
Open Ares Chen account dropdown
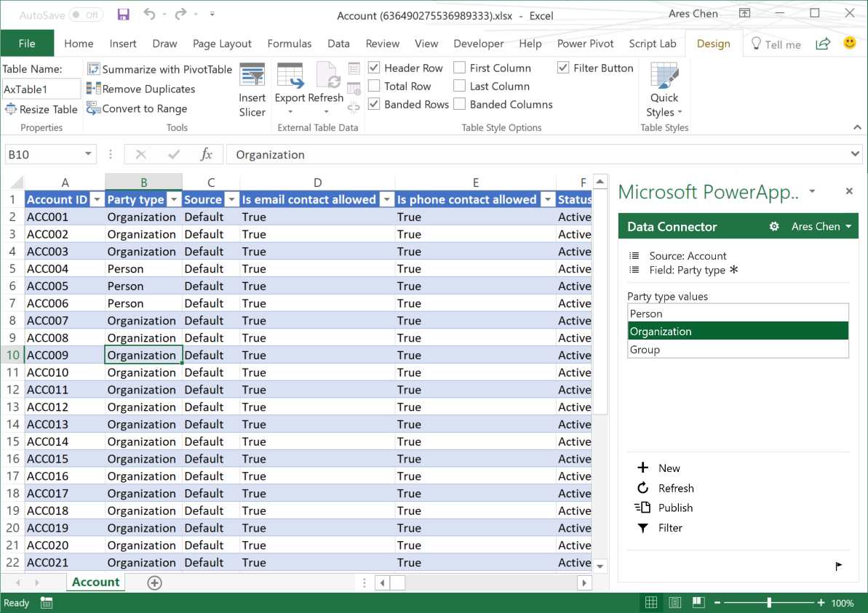(821, 227)
